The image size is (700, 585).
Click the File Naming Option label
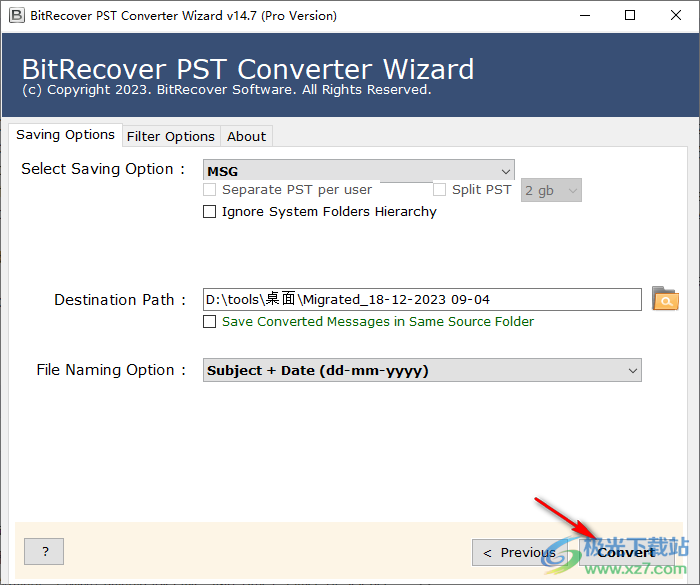[111, 370]
